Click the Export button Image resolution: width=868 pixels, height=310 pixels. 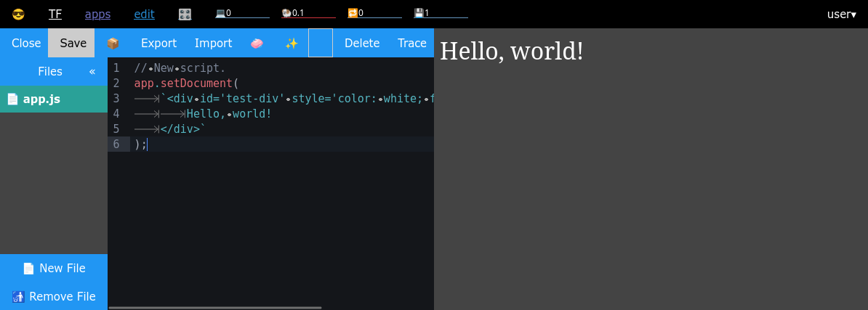pos(158,43)
